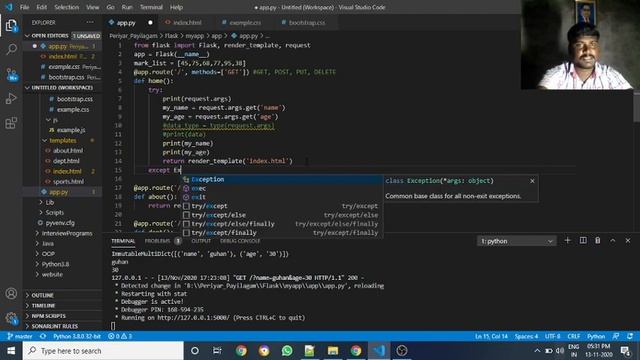The width and height of the screenshot is (640, 360).
Task: Open the Accounts menu icon
Action: pos(11,293)
